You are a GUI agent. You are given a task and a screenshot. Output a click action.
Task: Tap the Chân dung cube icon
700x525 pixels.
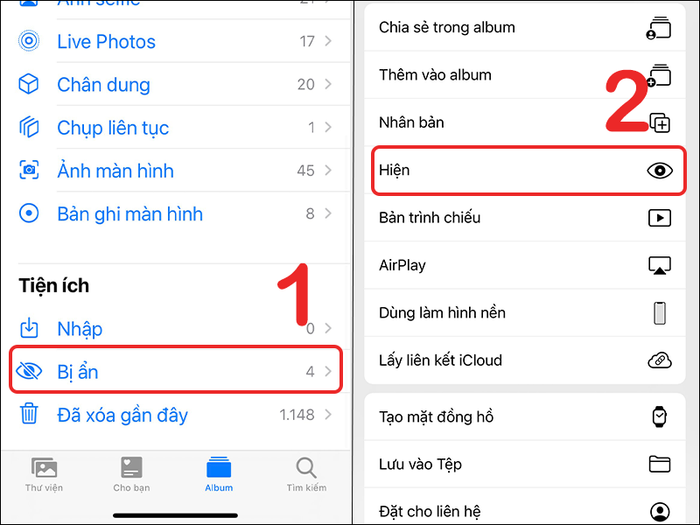[29, 84]
